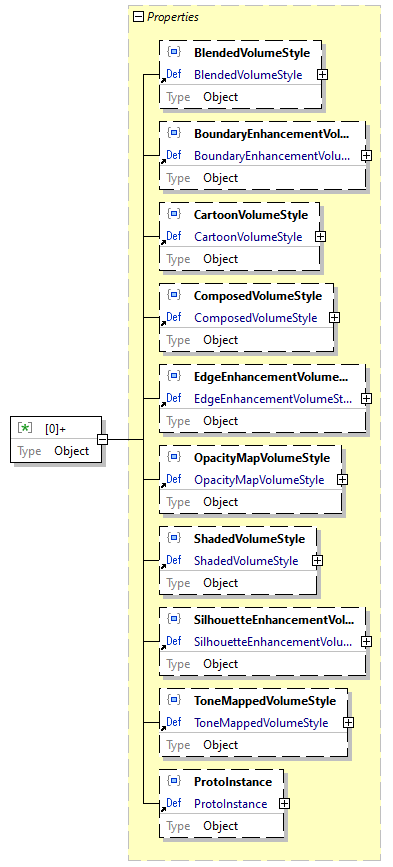Click Type Object row under CartoonVolumeStyle

coord(239,259)
